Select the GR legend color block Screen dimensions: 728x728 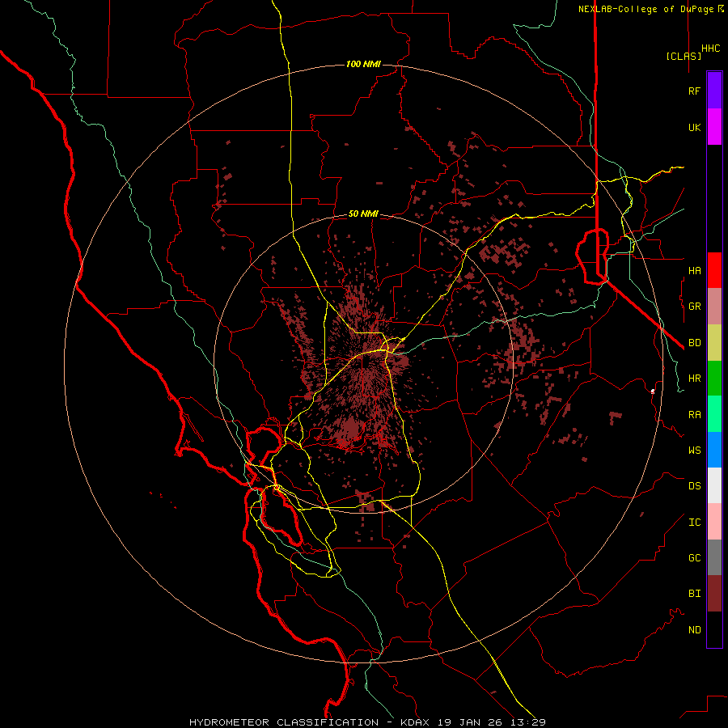pyautogui.click(x=714, y=306)
